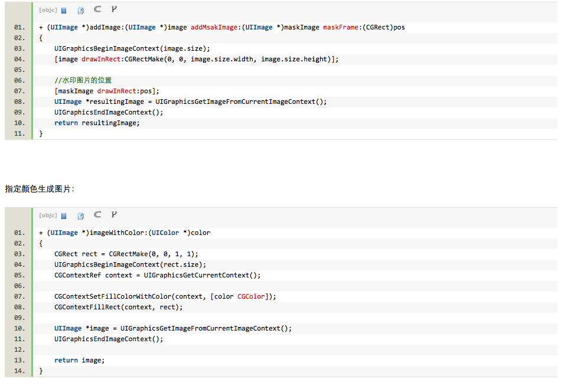Viewport: 564px width, 392px height.
Task: Click line 'return resultingImage;'
Action: tap(97, 123)
